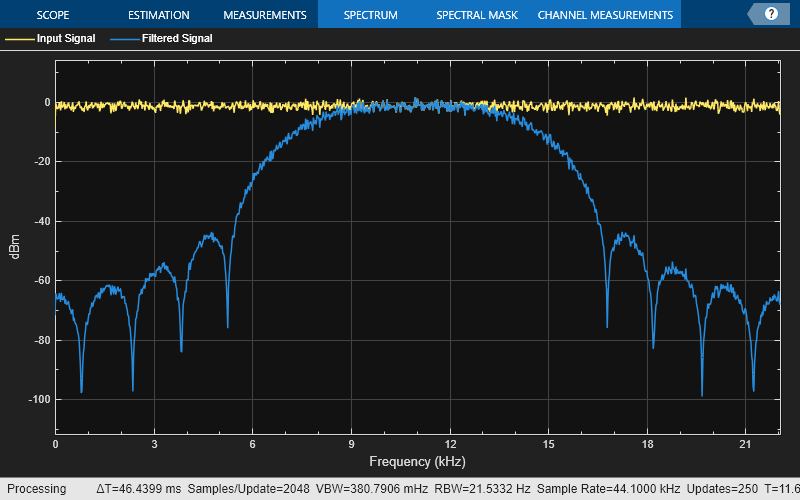Image resolution: width=800 pixels, height=500 pixels.
Task: Open the Estimation tab
Action: pyautogui.click(x=158, y=15)
